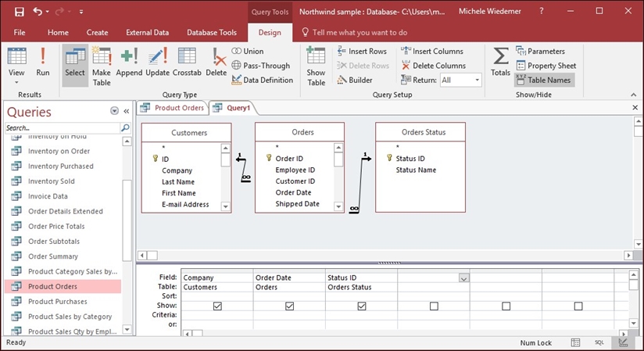Open the View button in Results group
The image size is (644, 351).
pos(16,66)
